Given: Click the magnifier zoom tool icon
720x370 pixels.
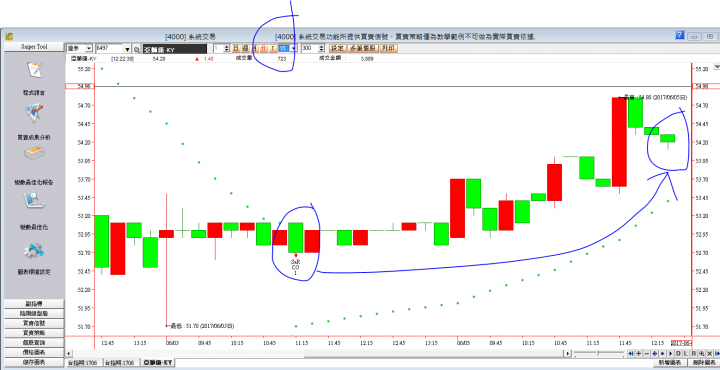Looking at the screenshot, I should (x=701, y=353).
